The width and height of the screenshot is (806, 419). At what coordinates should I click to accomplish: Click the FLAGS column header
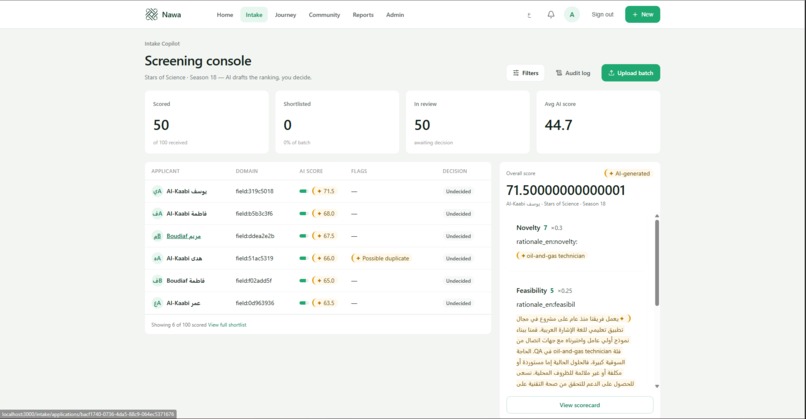click(359, 171)
